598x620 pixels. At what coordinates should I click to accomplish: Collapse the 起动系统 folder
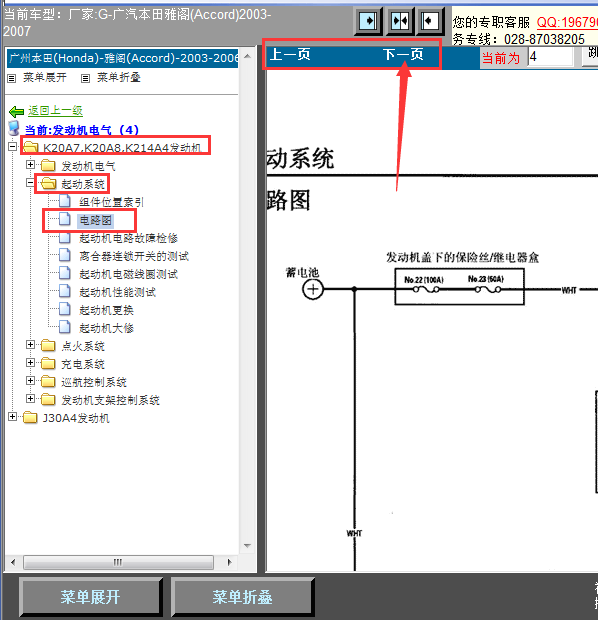[x=30, y=183]
